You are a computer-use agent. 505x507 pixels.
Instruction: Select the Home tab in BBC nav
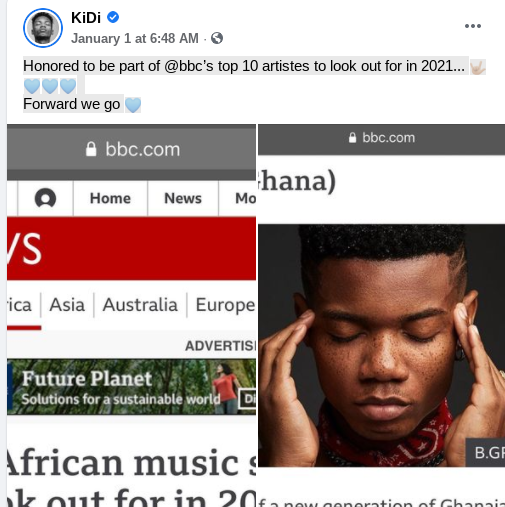[x=110, y=198]
